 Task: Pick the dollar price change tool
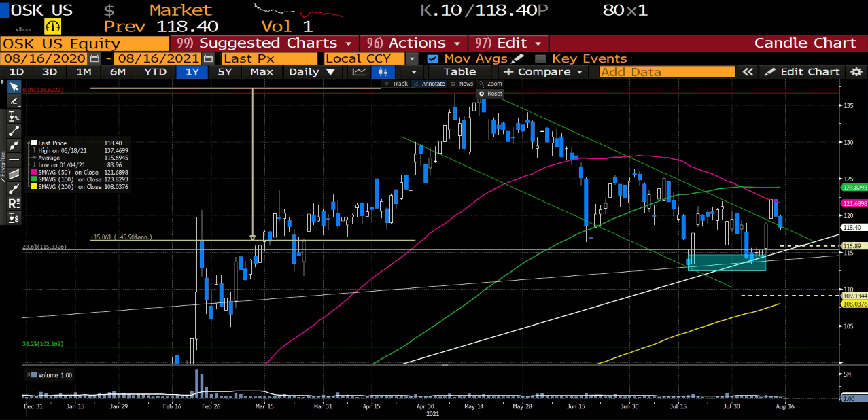pos(14,217)
